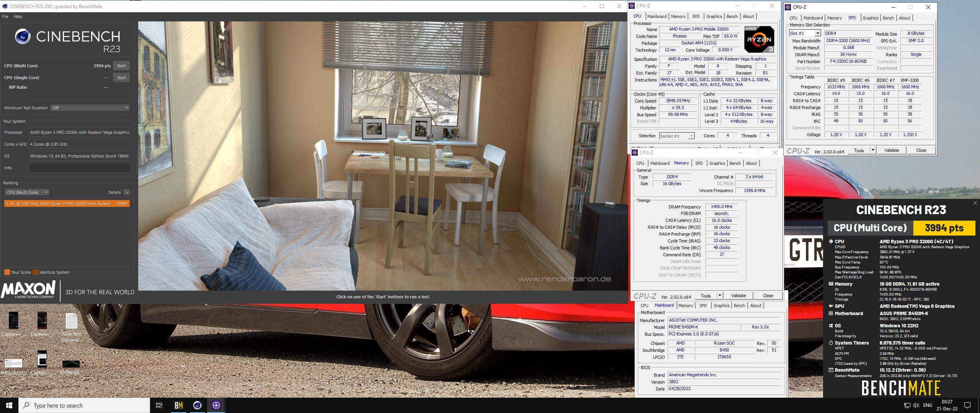Open the Windows Start menu
Viewport: 980px width, 413px height.
tap(9, 405)
